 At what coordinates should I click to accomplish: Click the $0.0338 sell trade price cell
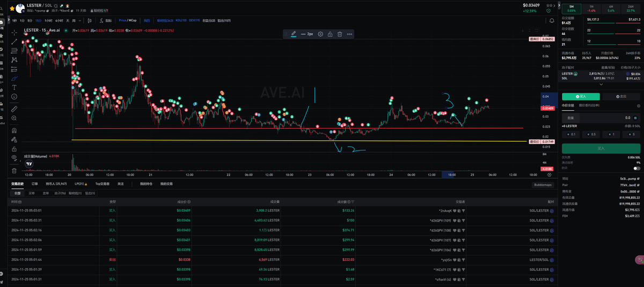pyautogui.click(x=184, y=259)
